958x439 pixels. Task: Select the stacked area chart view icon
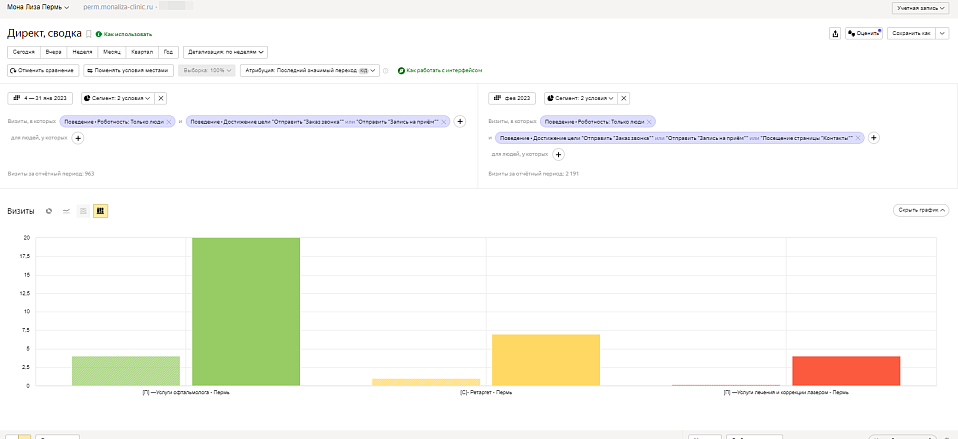(x=83, y=211)
